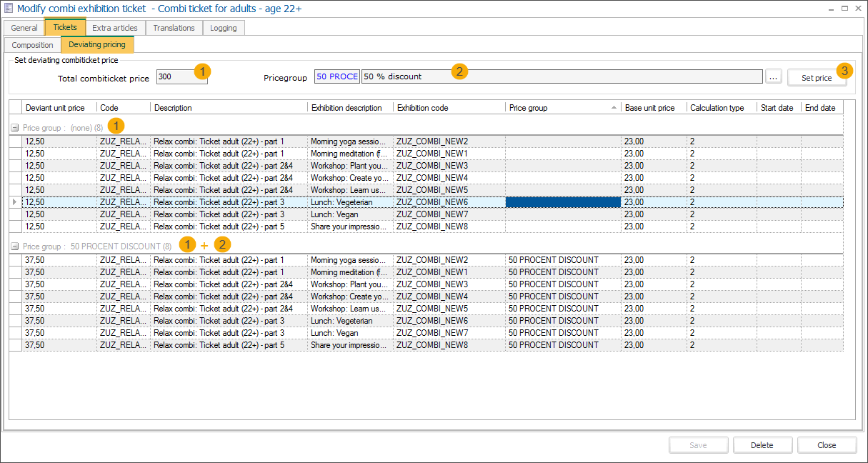Close the dialog using the Close button
This screenshot has width=868, height=463.
827,444
